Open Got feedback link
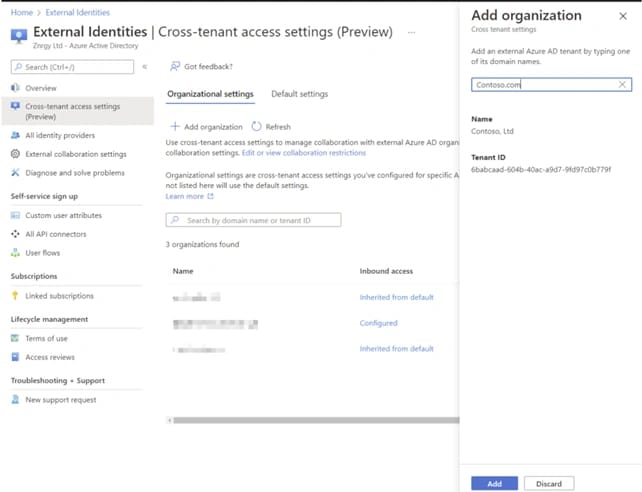The width and height of the screenshot is (642, 492). point(204,67)
